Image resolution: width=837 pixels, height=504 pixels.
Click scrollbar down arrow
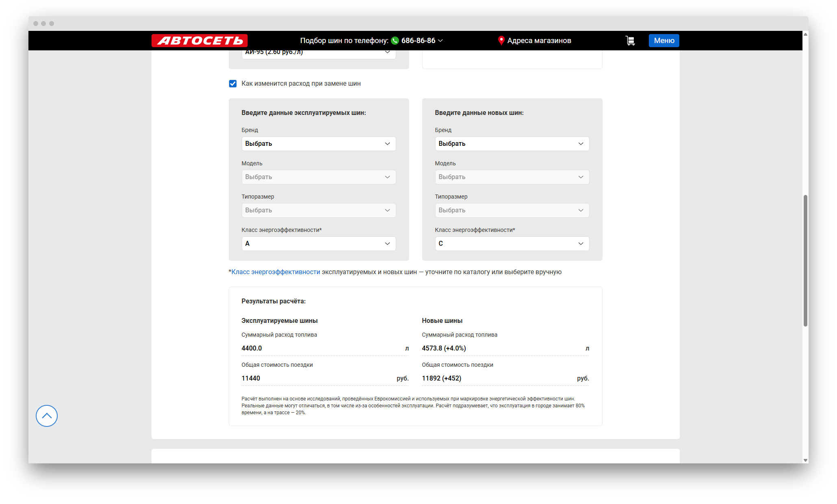pyautogui.click(x=805, y=460)
